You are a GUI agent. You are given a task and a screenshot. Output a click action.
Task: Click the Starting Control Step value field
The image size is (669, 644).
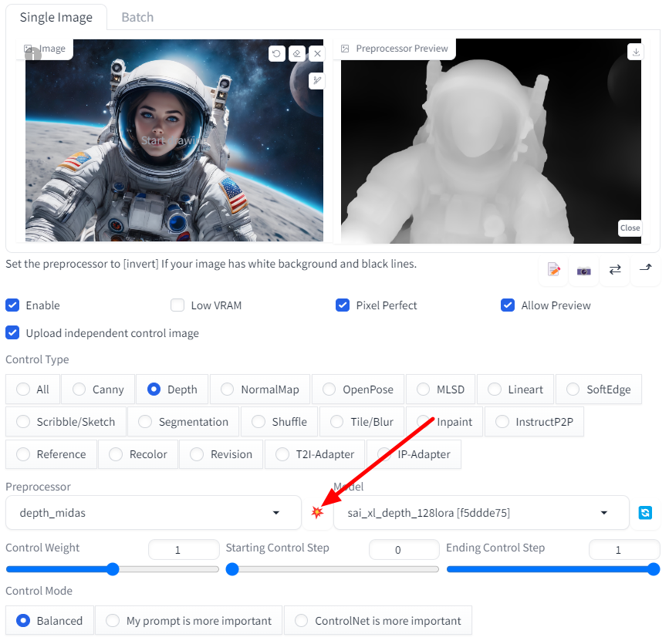tap(404, 549)
